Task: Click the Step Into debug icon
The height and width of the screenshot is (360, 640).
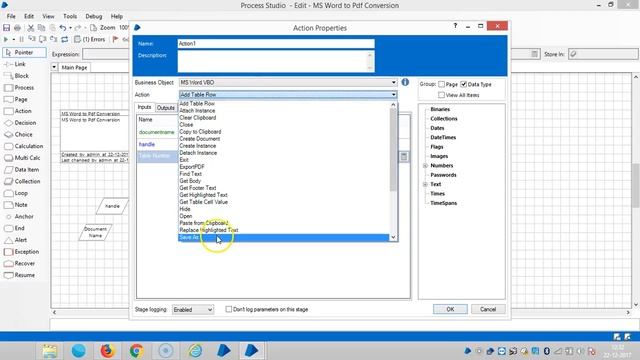Action: click(32, 40)
